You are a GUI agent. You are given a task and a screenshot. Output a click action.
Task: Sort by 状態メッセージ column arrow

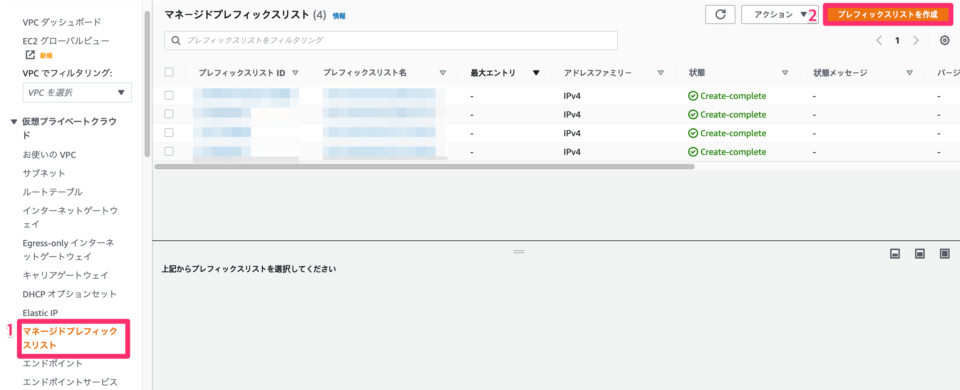(910, 72)
